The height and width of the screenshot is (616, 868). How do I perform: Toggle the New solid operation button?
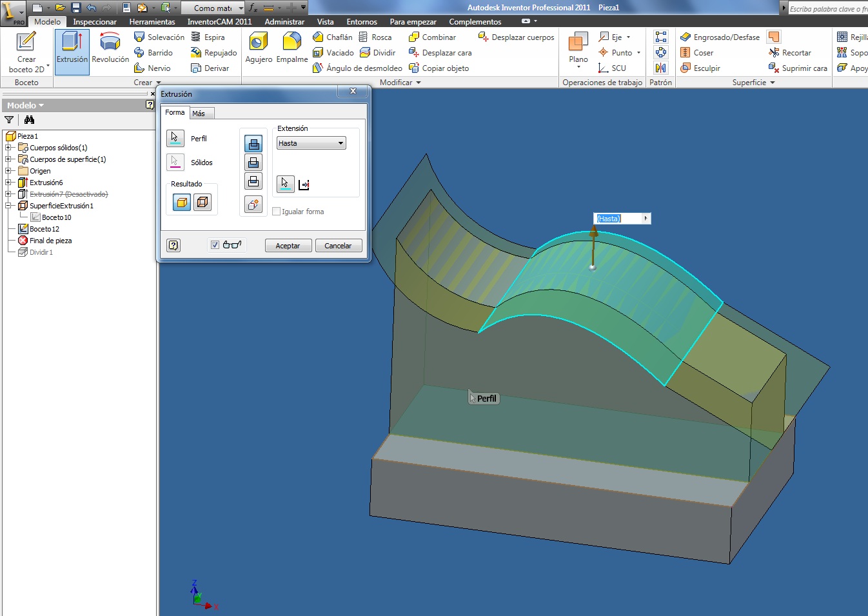pos(253,204)
